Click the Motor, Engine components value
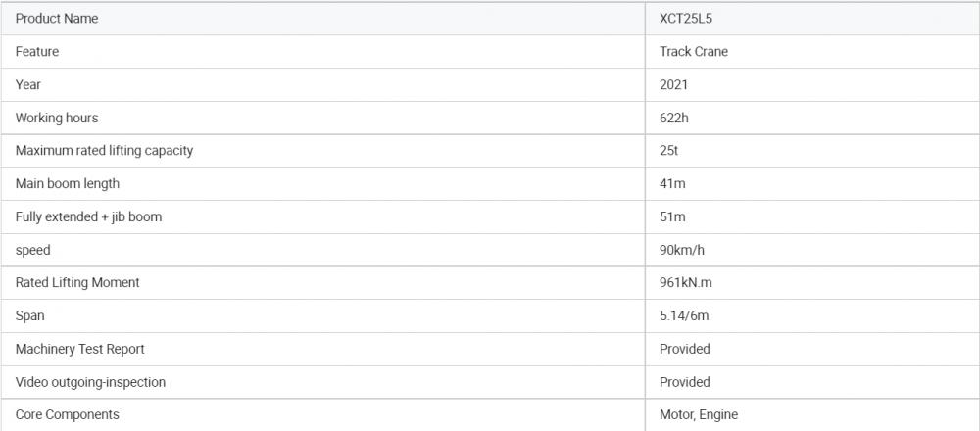 coord(699,415)
